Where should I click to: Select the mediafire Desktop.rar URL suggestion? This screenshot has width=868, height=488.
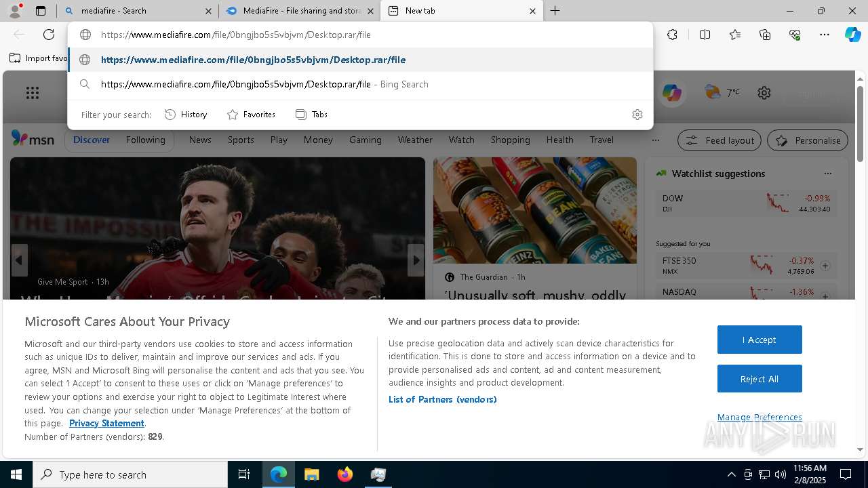pos(360,60)
